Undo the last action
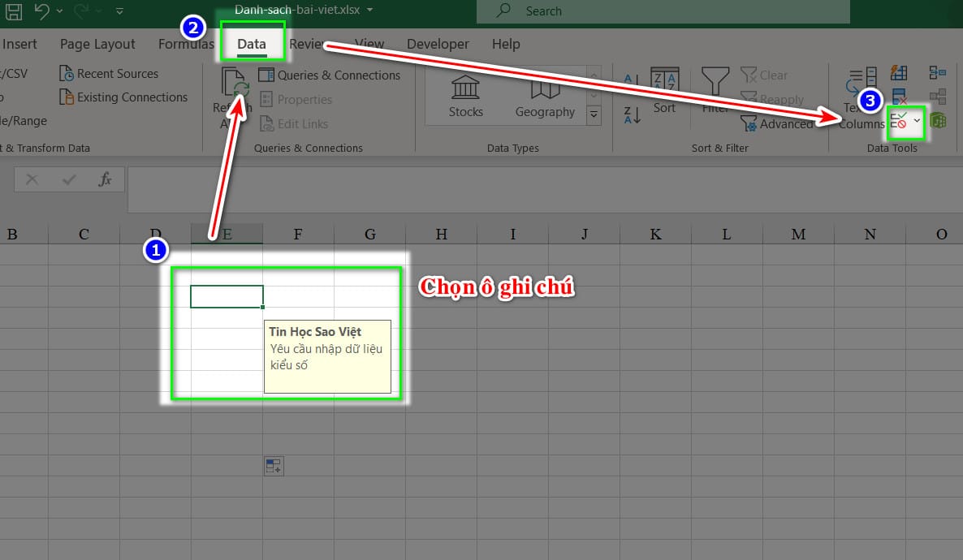 (x=41, y=11)
